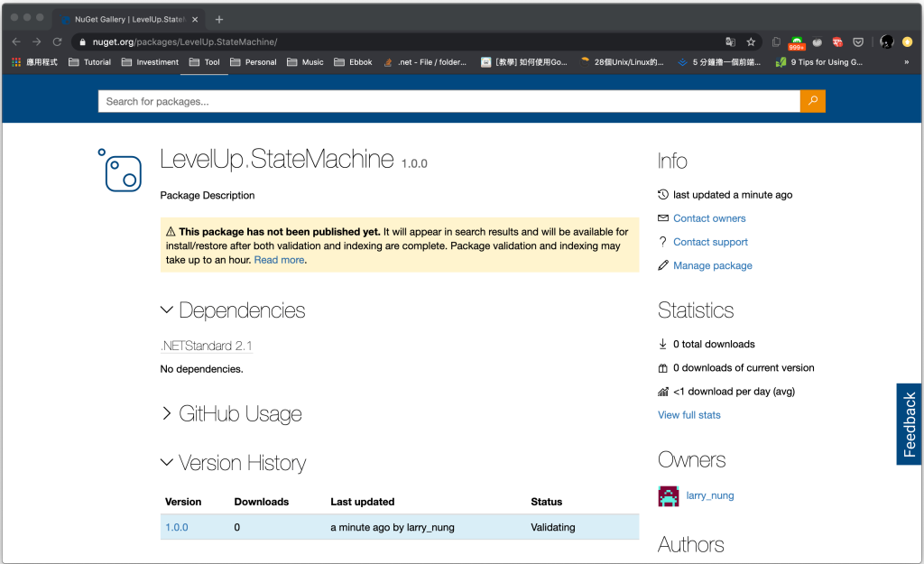Viewport: 924px width, 564px height.
Task: Click the clock icon beside last updated
Action: click(663, 195)
